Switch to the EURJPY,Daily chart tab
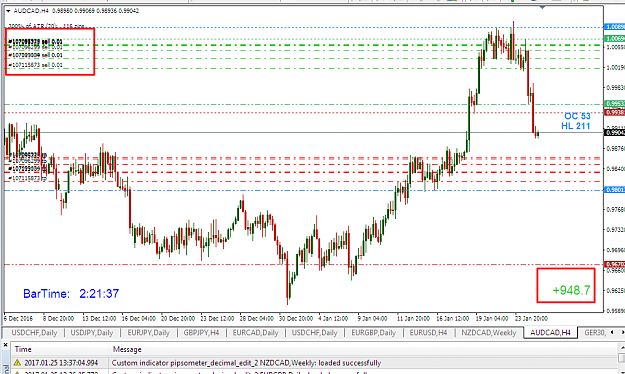 (x=148, y=333)
